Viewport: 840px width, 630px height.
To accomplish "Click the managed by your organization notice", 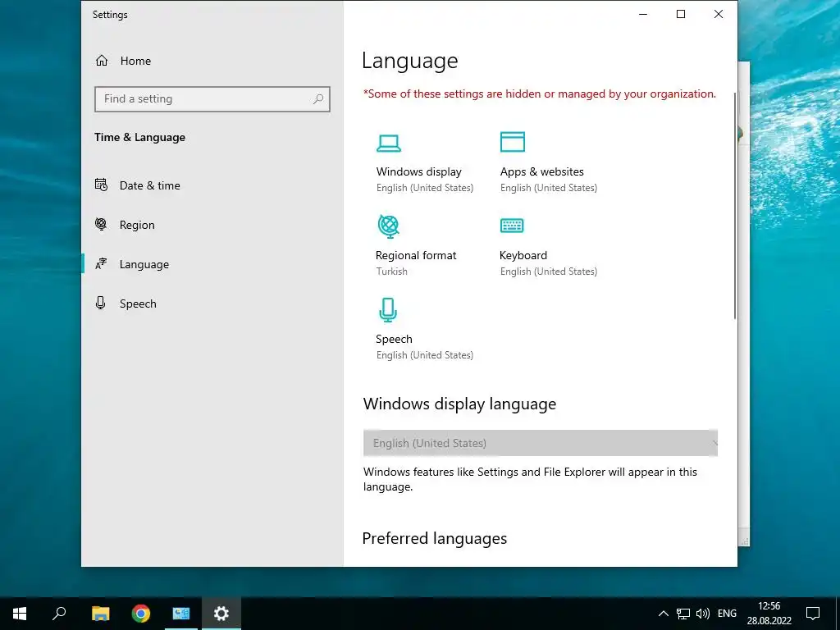I will [540, 94].
